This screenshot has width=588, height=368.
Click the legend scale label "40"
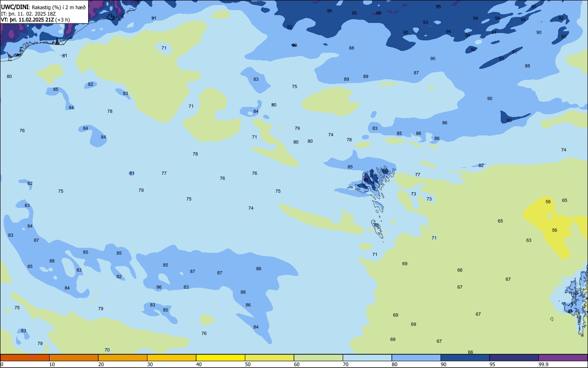(x=199, y=364)
